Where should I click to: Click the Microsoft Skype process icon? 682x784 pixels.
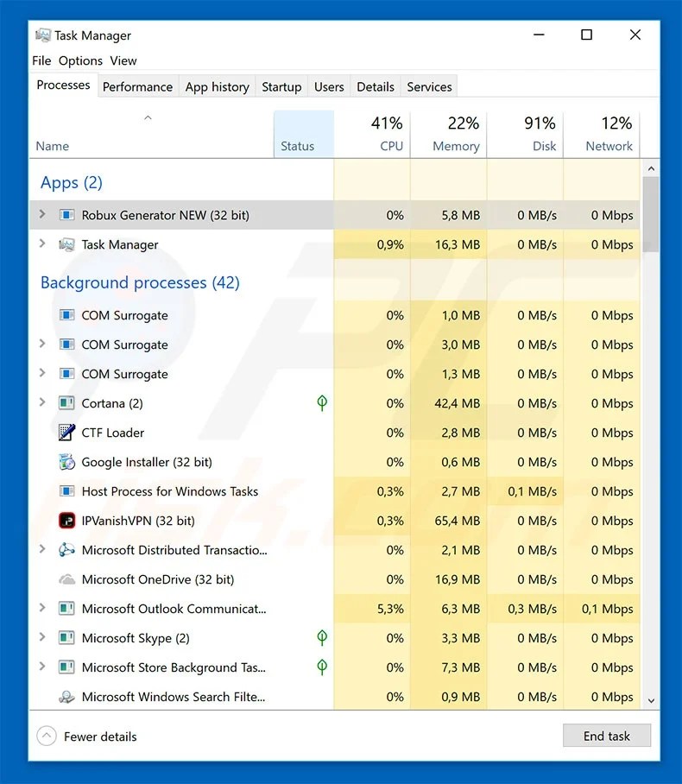tap(66, 638)
